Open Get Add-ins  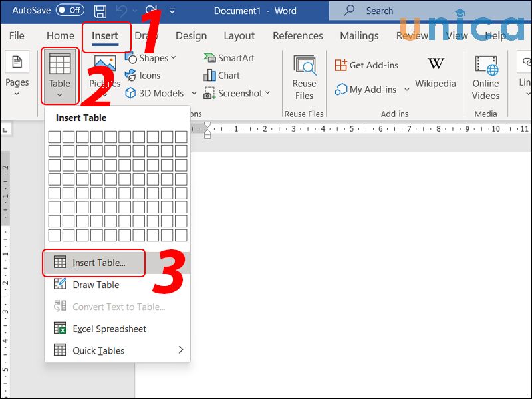[366, 65]
